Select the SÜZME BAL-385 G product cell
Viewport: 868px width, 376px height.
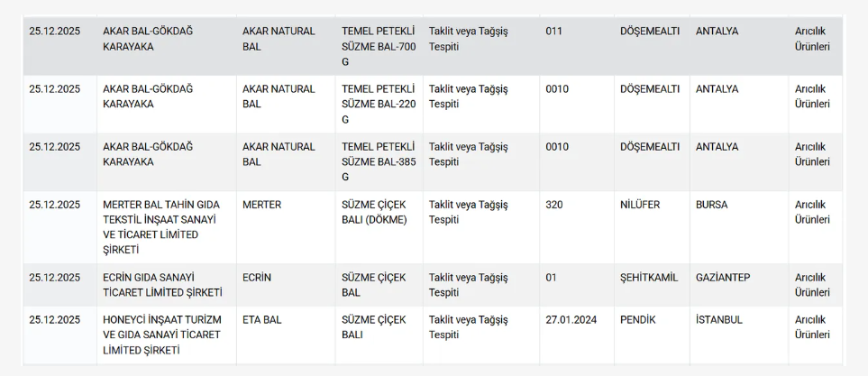[378, 161]
